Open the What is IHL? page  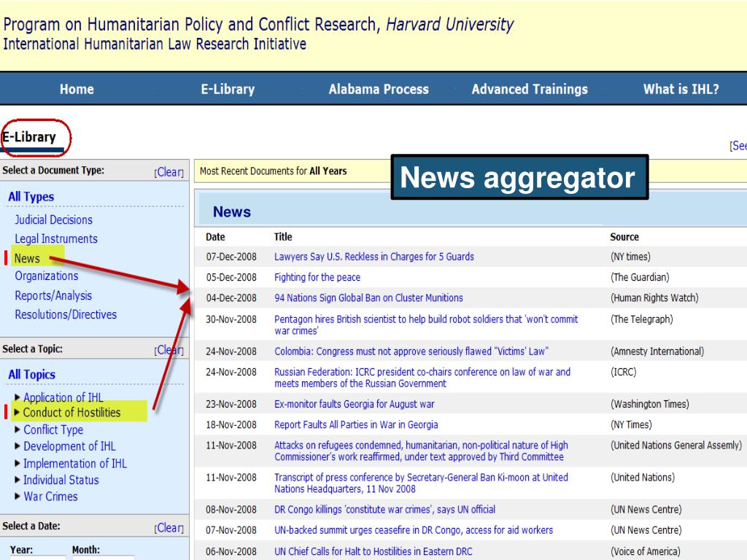(681, 90)
